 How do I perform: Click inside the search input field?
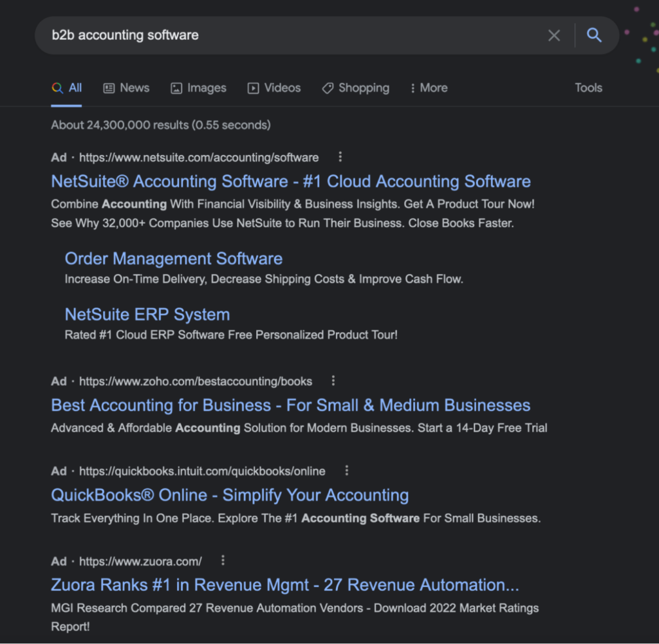pyautogui.click(x=257, y=35)
